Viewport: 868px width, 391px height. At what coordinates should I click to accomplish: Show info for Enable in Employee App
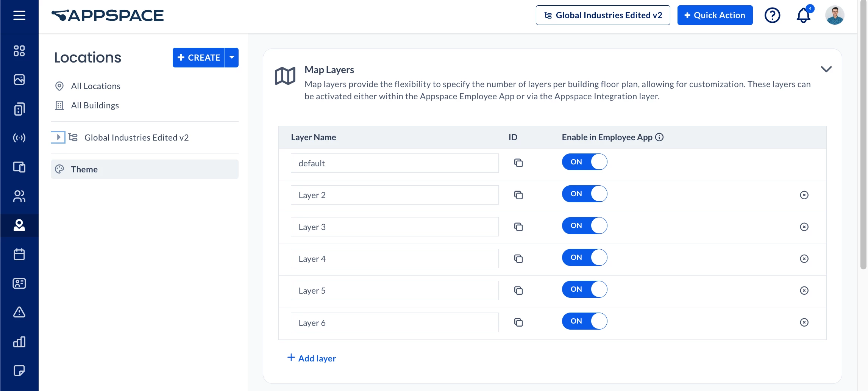point(659,137)
